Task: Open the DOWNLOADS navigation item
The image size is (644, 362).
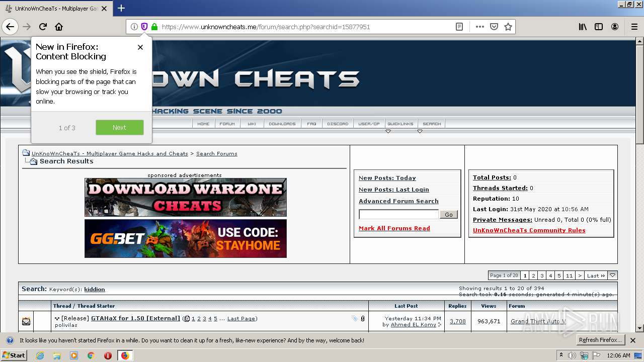Action: 282,124
